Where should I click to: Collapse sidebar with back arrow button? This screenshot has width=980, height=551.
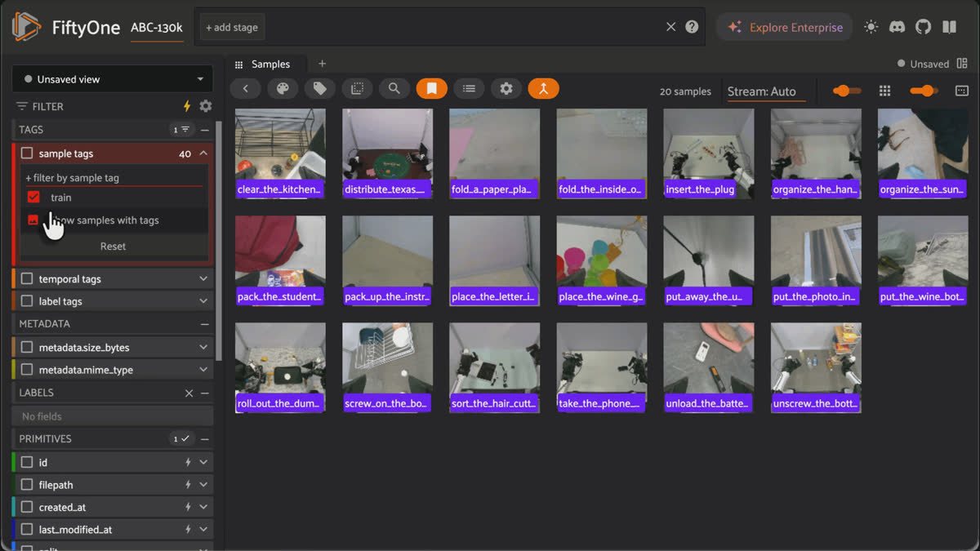[245, 89]
